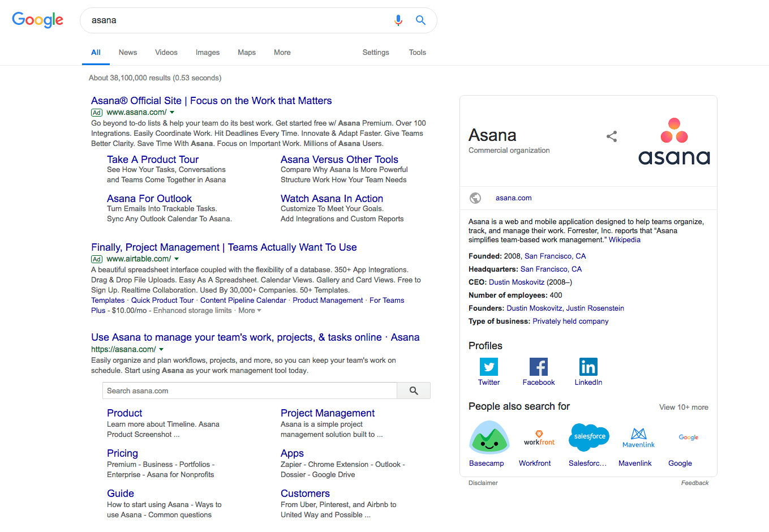Image resolution: width=769 pixels, height=532 pixels.
Task: Open the LinkedIn profile icon
Action: coord(588,367)
